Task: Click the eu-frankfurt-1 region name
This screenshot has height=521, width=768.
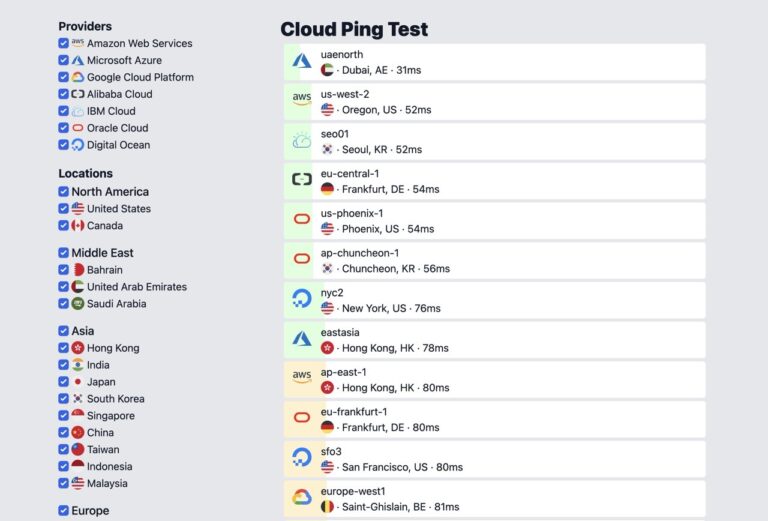Action: 354,411
